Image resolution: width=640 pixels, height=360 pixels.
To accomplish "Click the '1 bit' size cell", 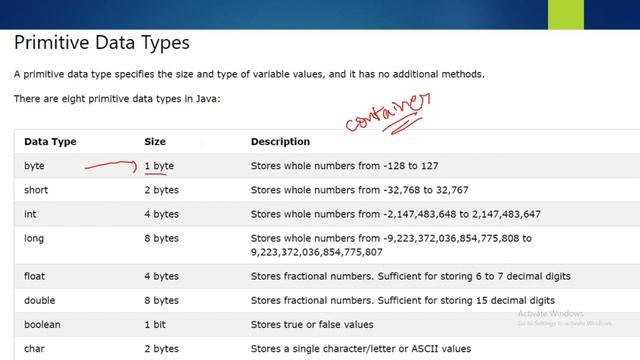I will click(x=155, y=324).
